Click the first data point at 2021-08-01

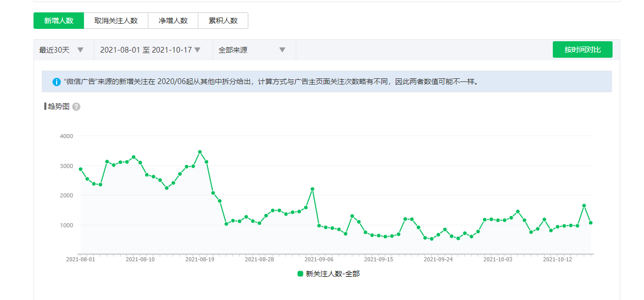(x=80, y=169)
